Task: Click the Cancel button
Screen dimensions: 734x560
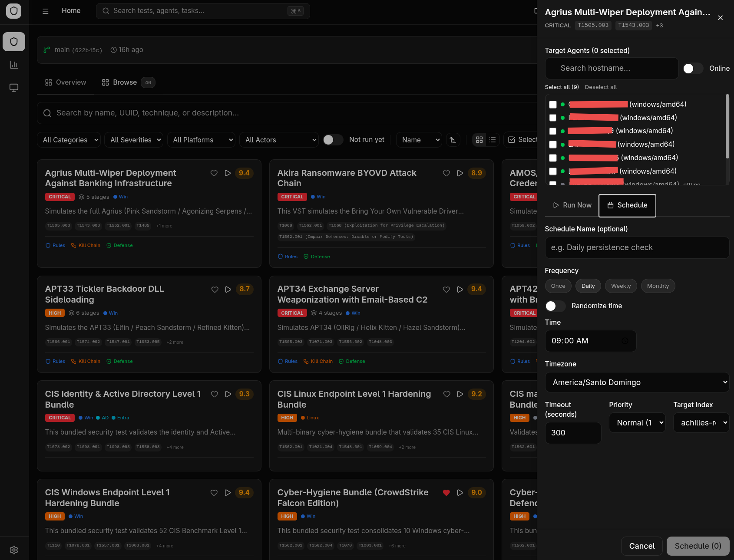Action: pos(642,546)
